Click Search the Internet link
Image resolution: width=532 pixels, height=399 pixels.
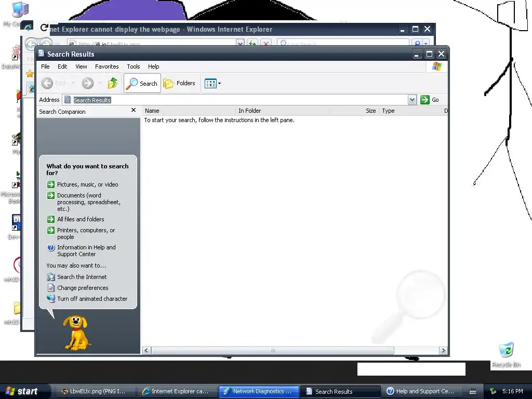point(82,277)
